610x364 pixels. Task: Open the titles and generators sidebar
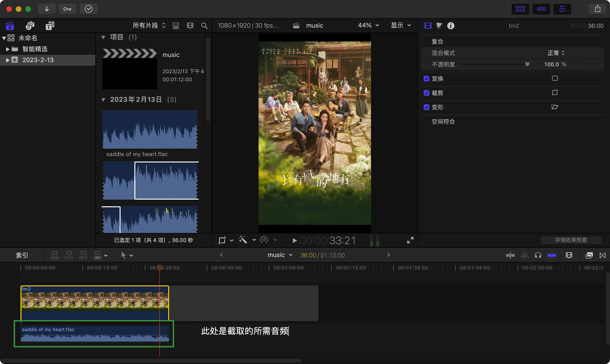[50, 25]
